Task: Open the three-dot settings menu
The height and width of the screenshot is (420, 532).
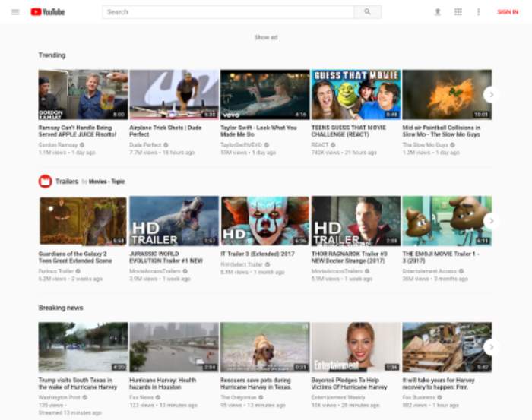Action: 478,12
